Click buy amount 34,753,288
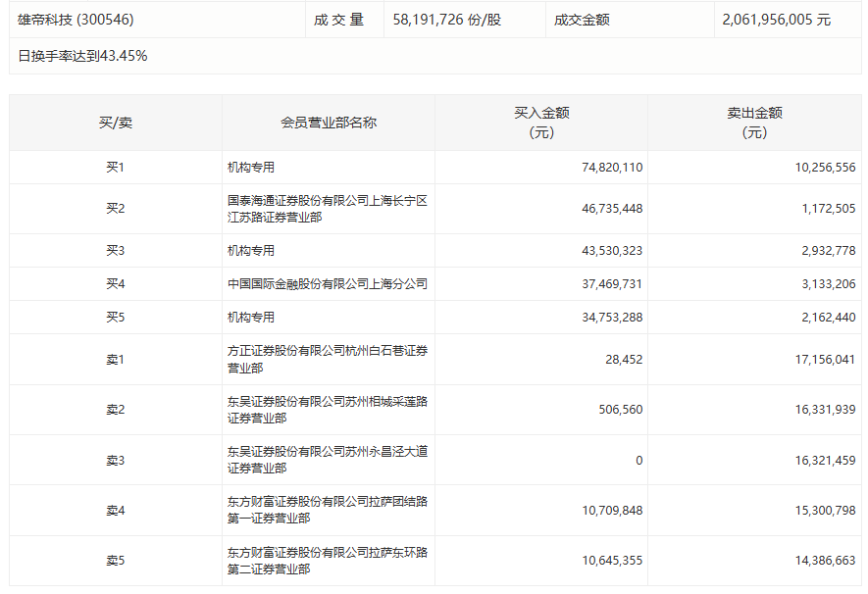The width and height of the screenshot is (868, 594). [612, 317]
